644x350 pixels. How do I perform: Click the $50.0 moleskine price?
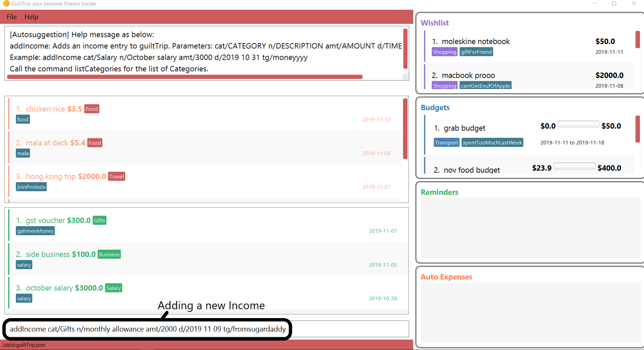click(x=605, y=41)
